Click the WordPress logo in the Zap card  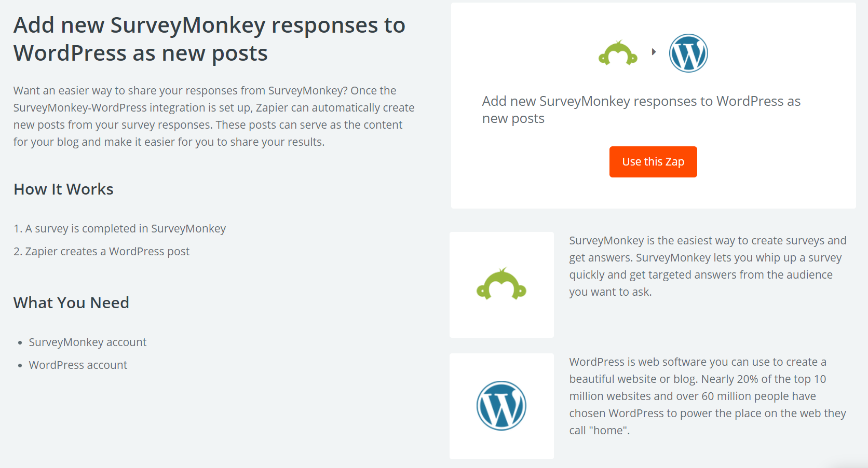pyautogui.click(x=688, y=53)
